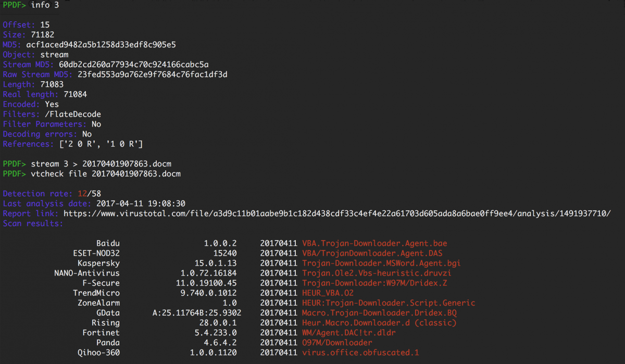
Task: Click F-Secure's Dridex.Z detection result
Action: pyautogui.click(x=374, y=283)
